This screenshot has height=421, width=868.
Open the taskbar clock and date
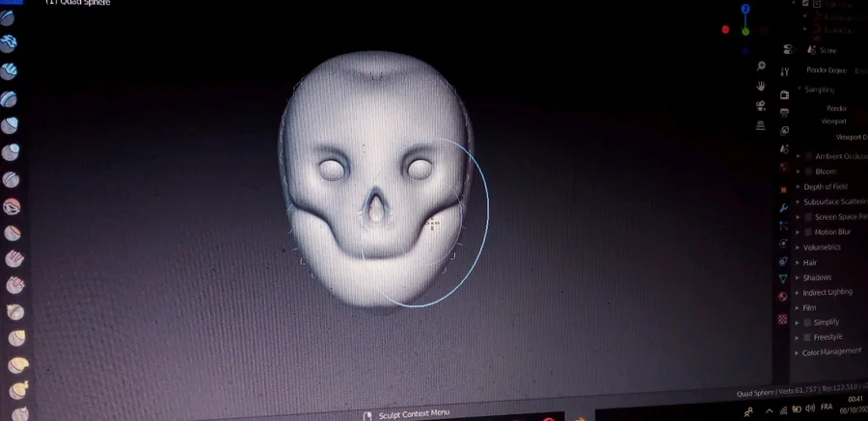tap(855, 405)
